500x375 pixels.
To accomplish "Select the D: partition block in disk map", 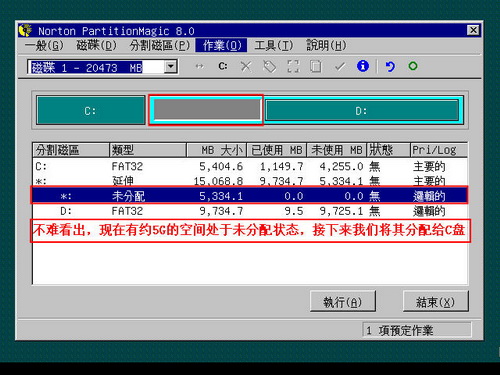I will coord(361,111).
